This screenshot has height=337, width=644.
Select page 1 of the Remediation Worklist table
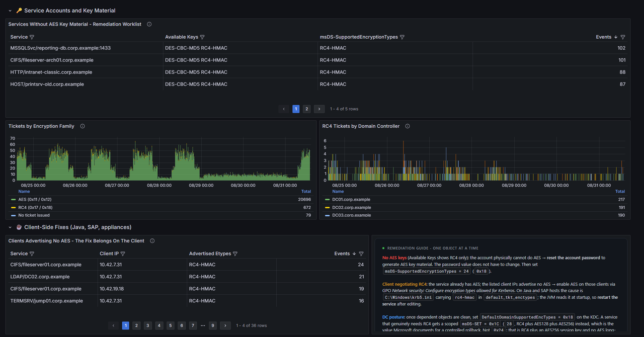[x=296, y=109]
